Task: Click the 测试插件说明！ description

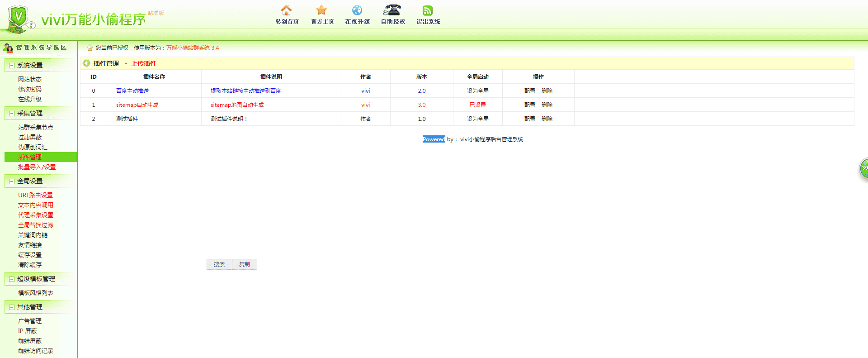Action: coord(229,119)
